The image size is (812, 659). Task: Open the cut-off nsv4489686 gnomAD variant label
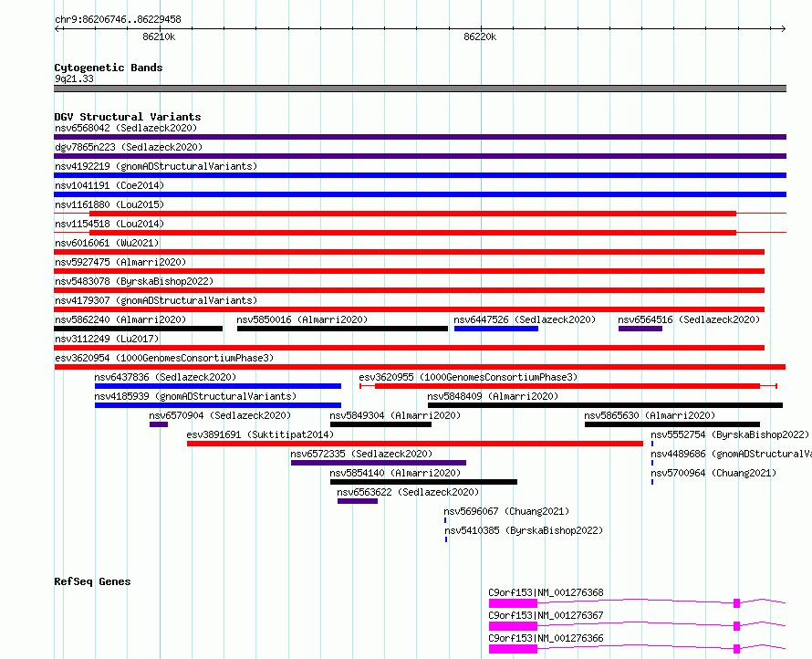tap(731, 454)
